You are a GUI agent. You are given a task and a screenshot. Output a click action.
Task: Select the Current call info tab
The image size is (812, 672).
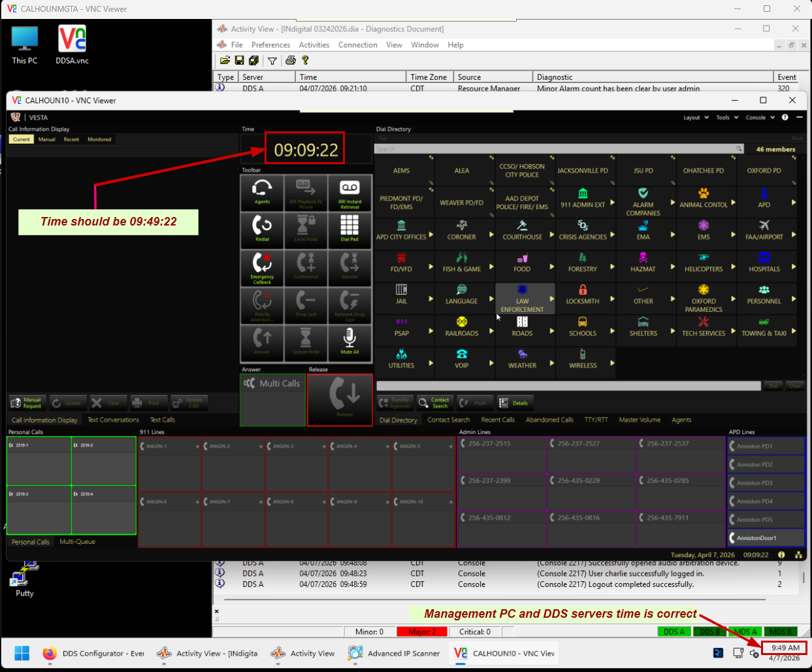(22, 139)
